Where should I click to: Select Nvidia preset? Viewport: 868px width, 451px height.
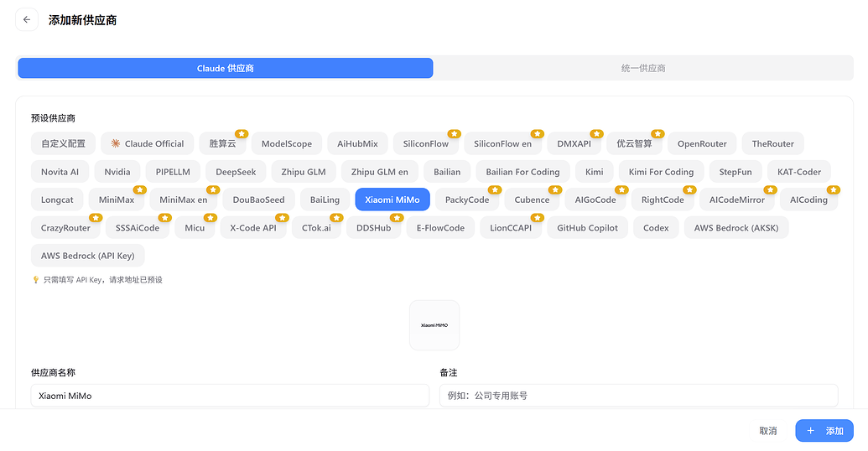117,172
